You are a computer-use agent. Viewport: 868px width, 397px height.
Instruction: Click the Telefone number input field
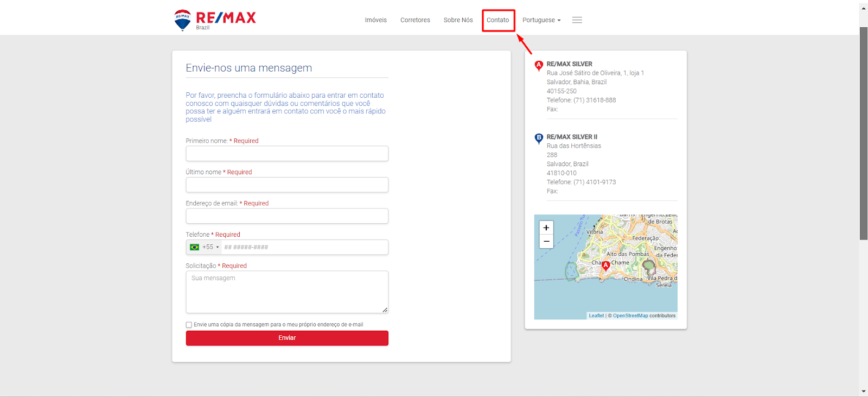[305, 247]
